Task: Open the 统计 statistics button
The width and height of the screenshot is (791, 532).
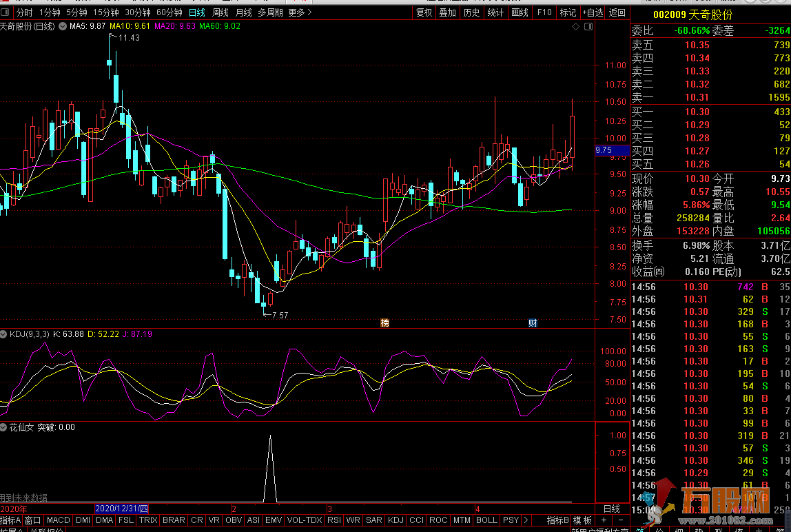Action: tap(495, 12)
